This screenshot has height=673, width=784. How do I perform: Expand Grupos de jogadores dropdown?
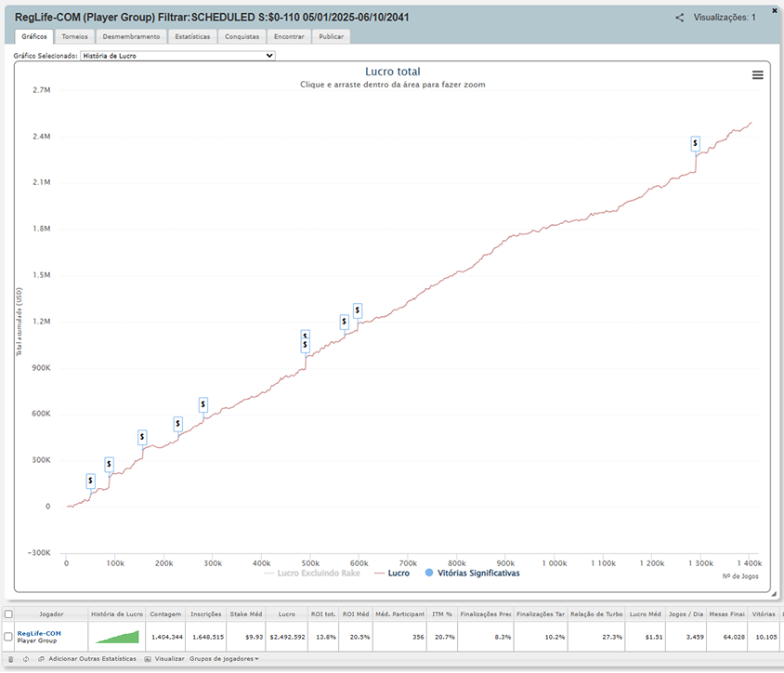point(224,659)
